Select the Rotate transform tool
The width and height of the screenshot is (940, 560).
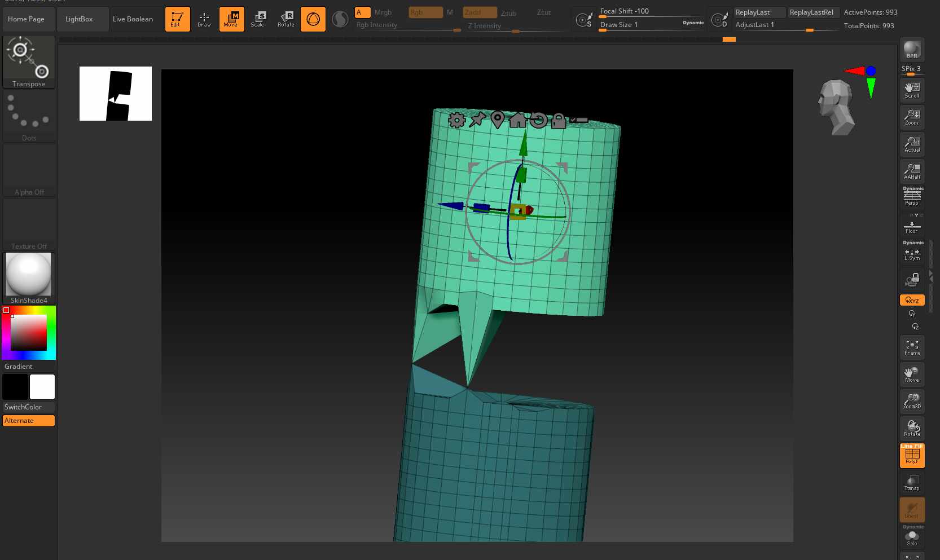(285, 19)
